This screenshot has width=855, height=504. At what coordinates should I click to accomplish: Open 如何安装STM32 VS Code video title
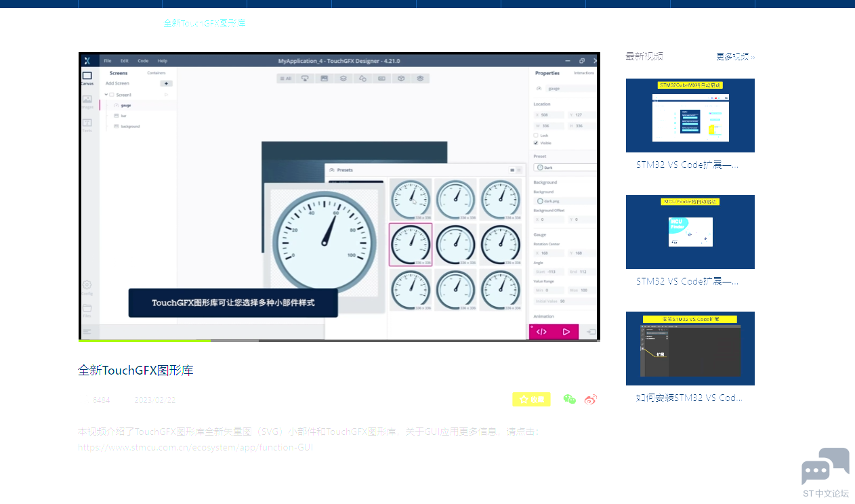(690, 398)
